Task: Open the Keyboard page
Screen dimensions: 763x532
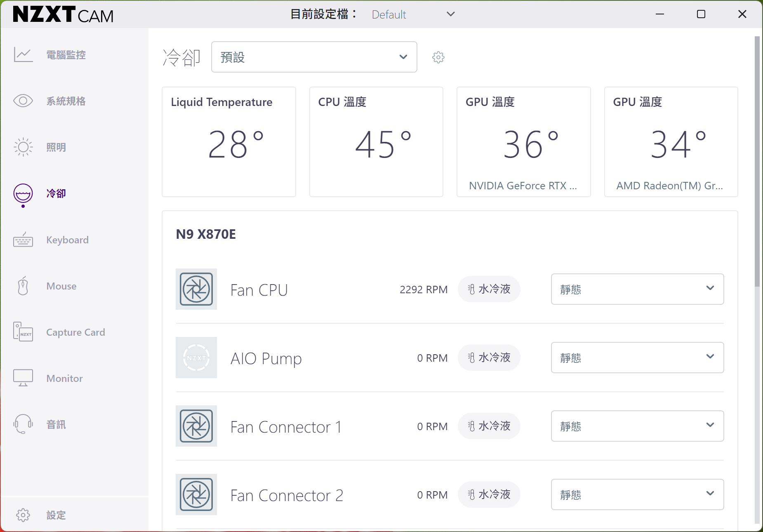Action: pyautogui.click(x=67, y=240)
